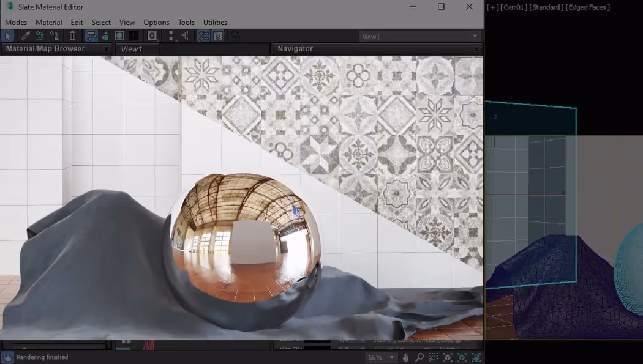Open the 56% zoom percentage dropdown
Viewport: 643px width, 364px height.
coord(393,356)
